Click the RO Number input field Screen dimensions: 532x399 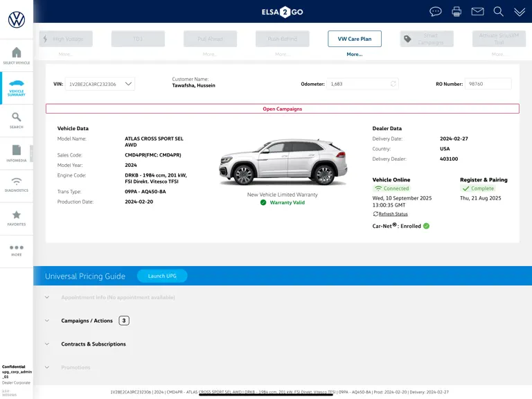click(488, 84)
